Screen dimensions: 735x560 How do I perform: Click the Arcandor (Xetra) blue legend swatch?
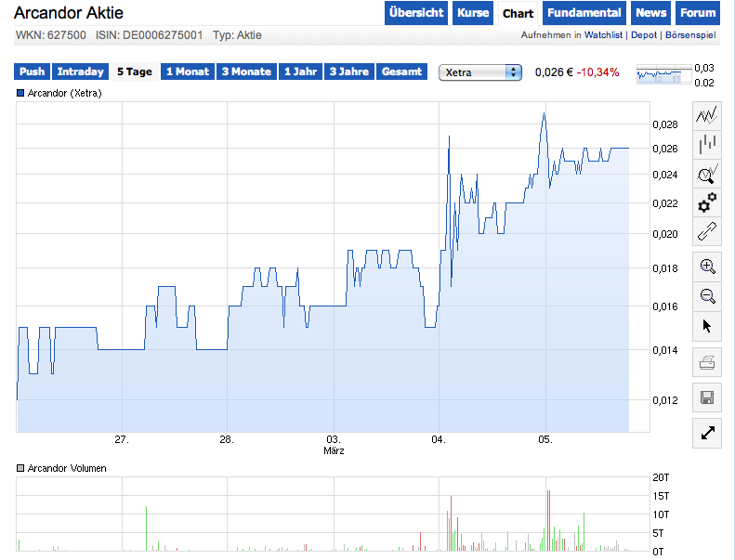pyautogui.click(x=20, y=93)
